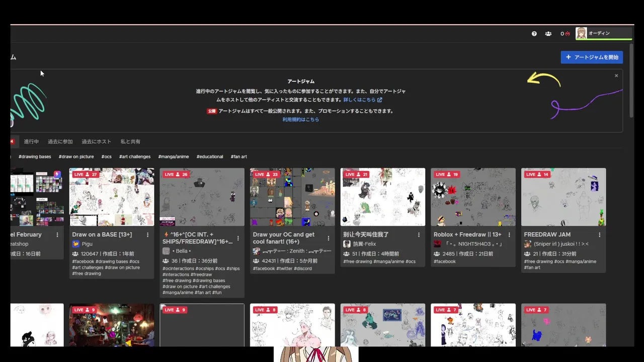The width and height of the screenshot is (644, 362).
Task: Open the user avatar next to オーディン
Action: [581, 33]
